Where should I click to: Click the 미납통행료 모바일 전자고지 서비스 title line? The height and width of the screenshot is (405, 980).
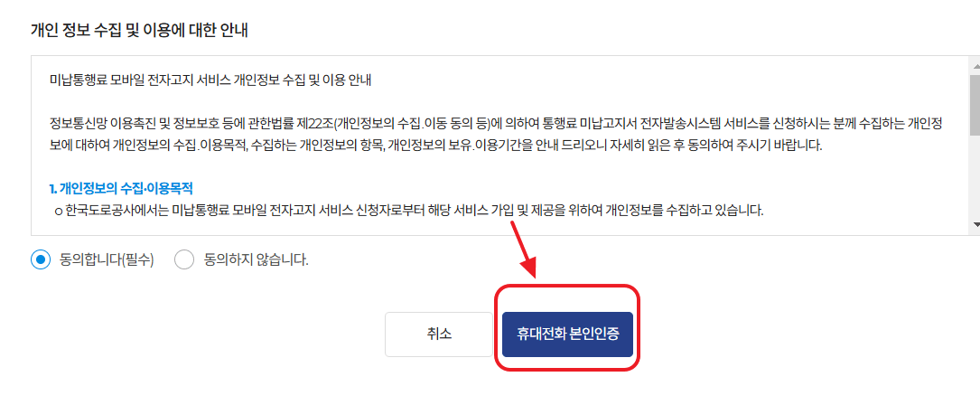pyautogui.click(x=210, y=81)
